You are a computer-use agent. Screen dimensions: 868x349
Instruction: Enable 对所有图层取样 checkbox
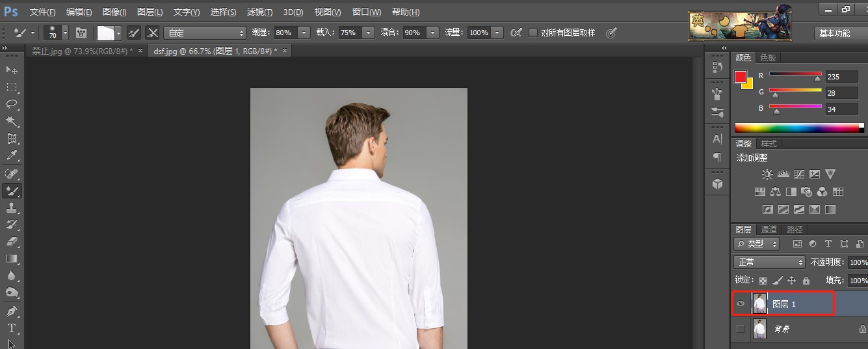click(533, 33)
